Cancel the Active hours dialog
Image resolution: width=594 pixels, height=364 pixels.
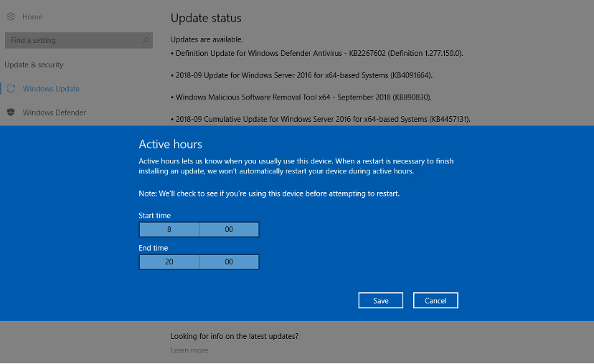(435, 300)
